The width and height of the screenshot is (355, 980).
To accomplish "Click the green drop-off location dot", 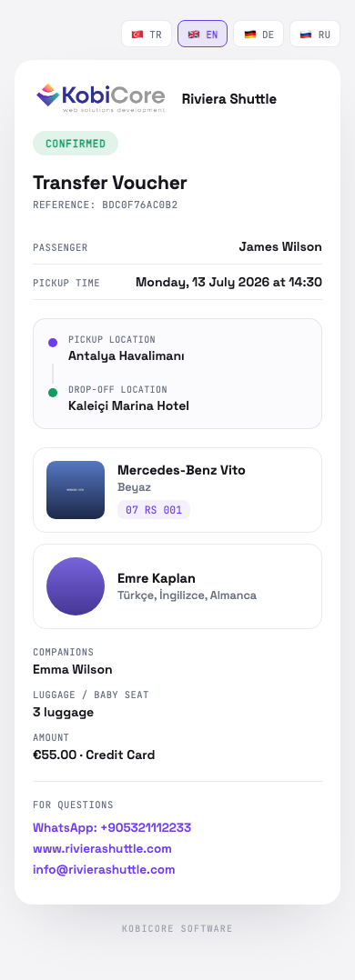I will pyautogui.click(x=53, y=393).
